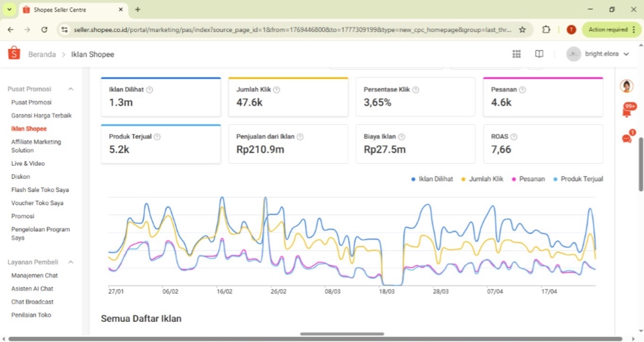This screenshot has height=342, width=644.
Task: Select Flash Sale Toko Saya menu item
Action: coord(40,190)
